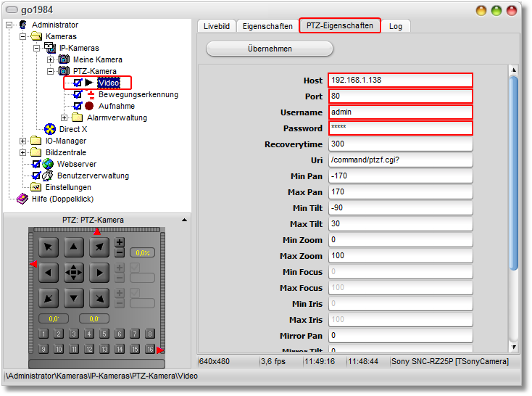The image size is (532, 396).
Task: Open the Eigenschaften tab
Action: pyautogui.click(x=267, y=26)
